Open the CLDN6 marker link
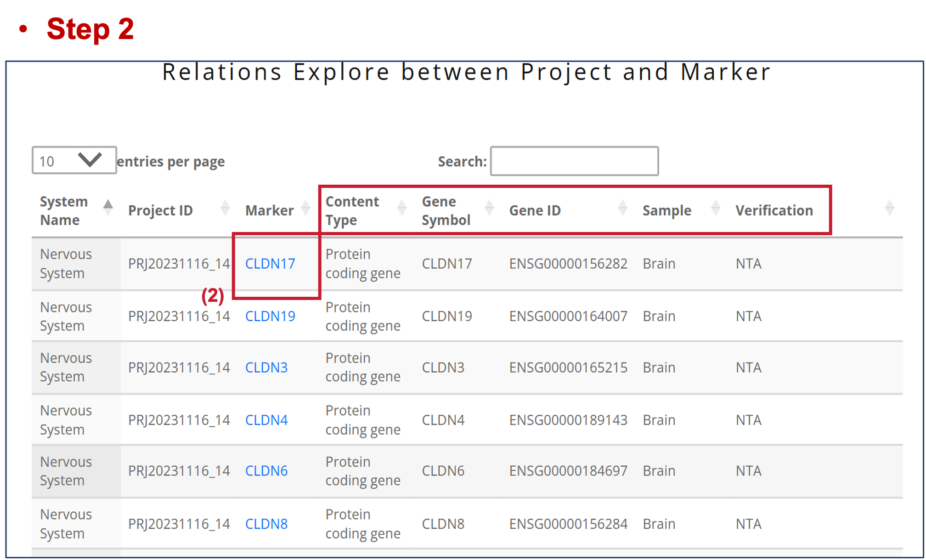Screen dimensions: 926x560 (x=266, y=471)
